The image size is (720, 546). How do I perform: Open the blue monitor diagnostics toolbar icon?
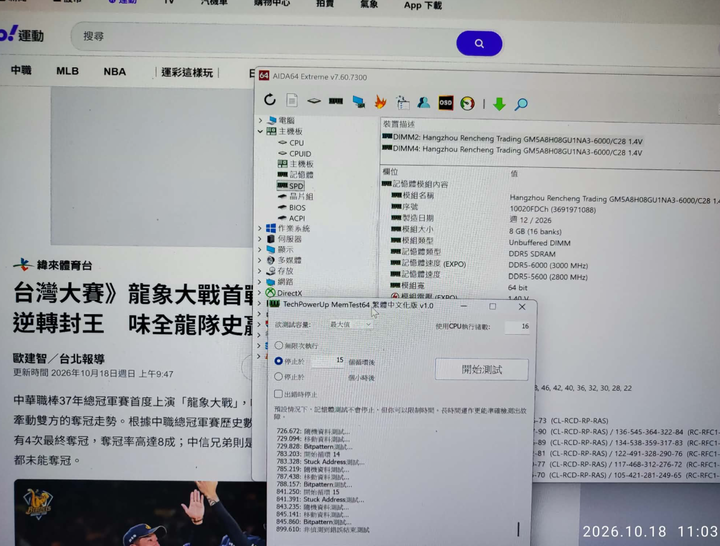pyautogui.click(x=359, y=101)
